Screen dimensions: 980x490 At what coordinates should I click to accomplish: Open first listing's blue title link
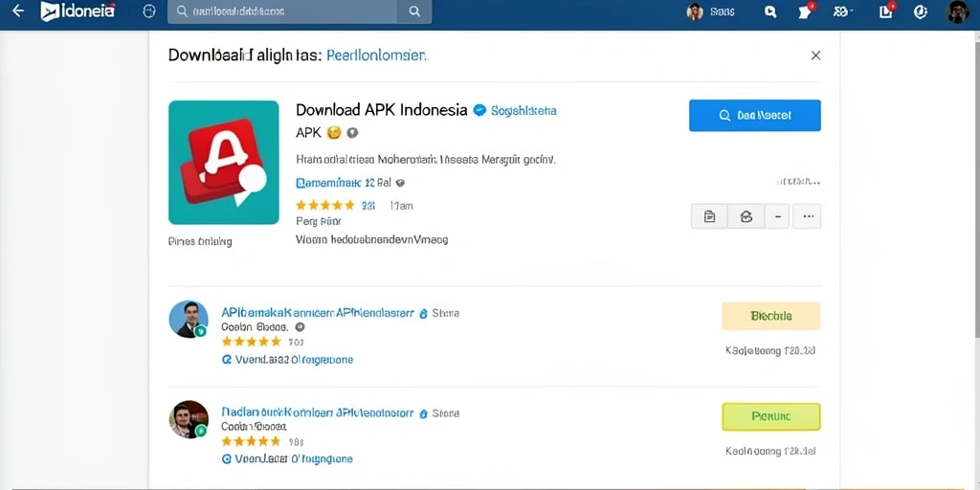coord(318,313)
